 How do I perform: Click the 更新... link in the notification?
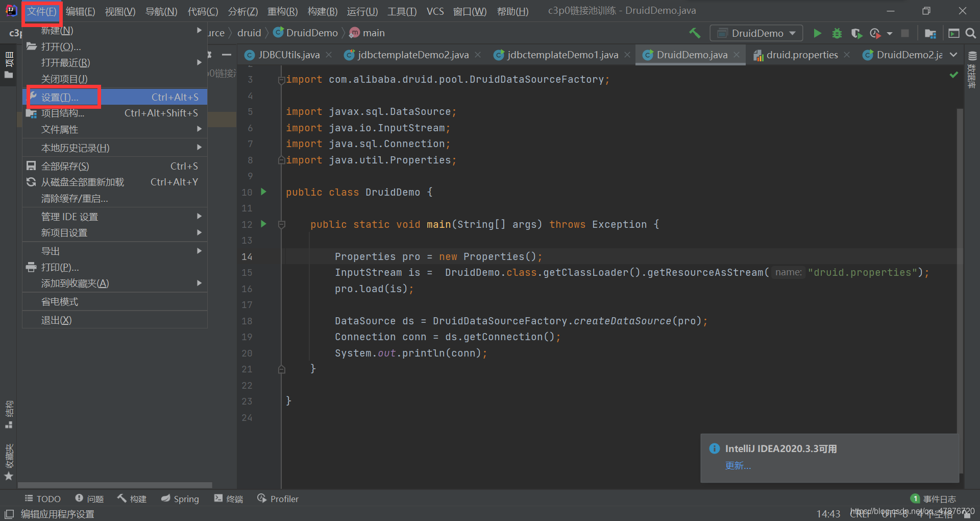pyautogui.click(x=738, y=465)
